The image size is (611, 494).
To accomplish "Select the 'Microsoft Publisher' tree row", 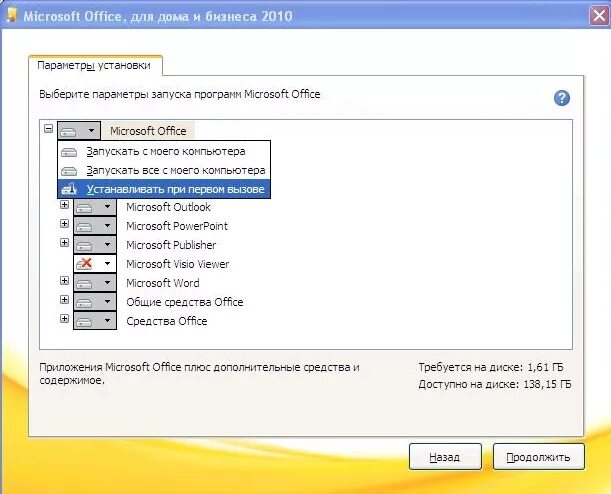I will (171, 245).
